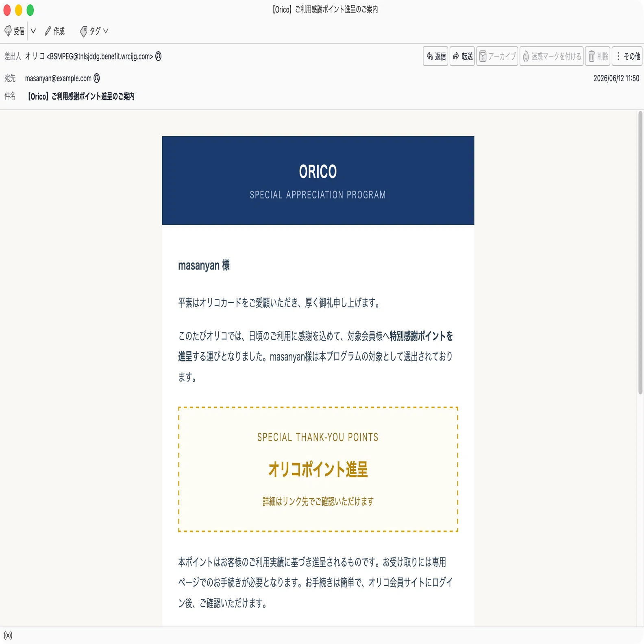644x644 pixels.
Task: Click recipient masanyan@example.com
Action: coord(58,78)
